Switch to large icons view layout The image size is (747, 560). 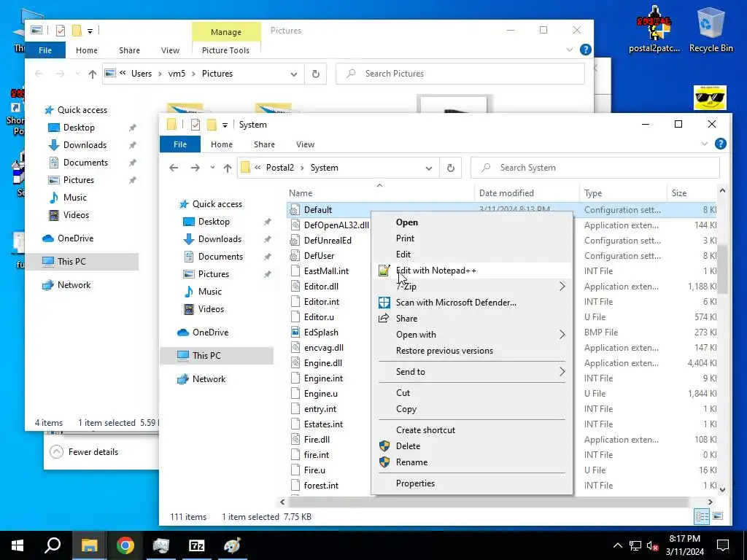click(x=718, y=517)
